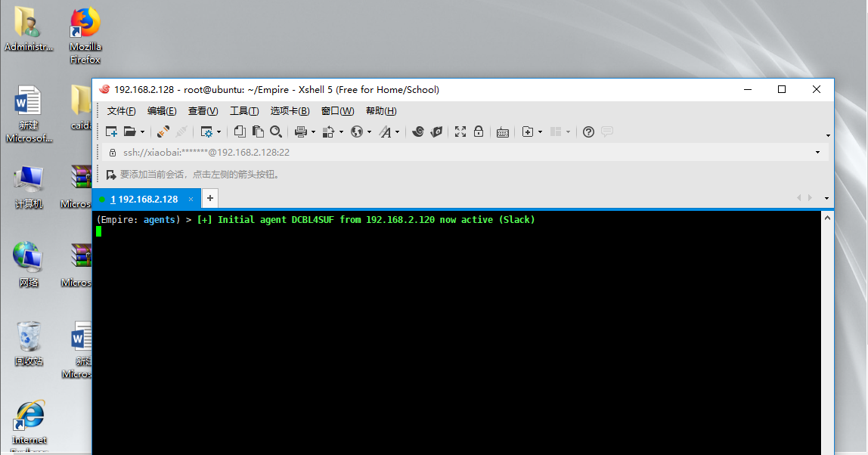
Task: Click the Help question mark icon
Action: [x=588, y=132]
